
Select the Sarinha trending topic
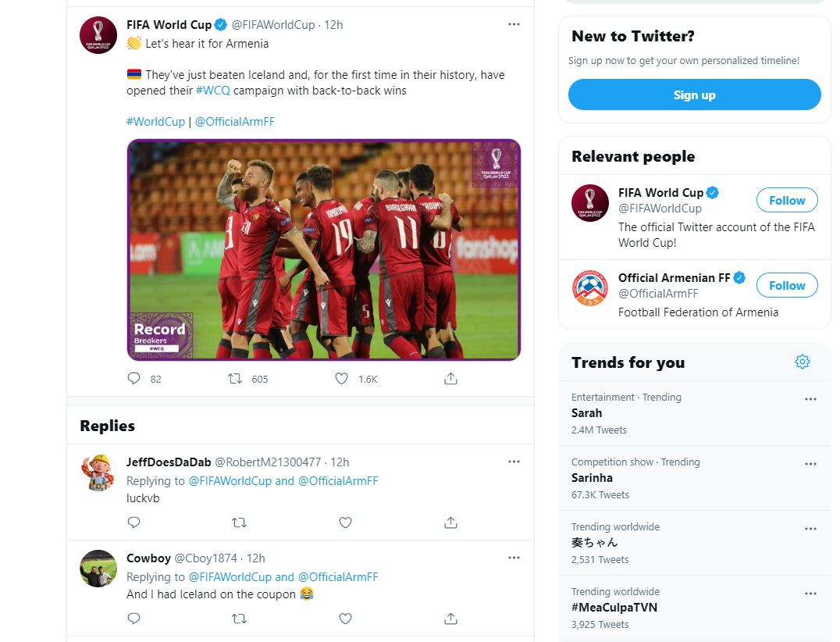pos(592,478)
